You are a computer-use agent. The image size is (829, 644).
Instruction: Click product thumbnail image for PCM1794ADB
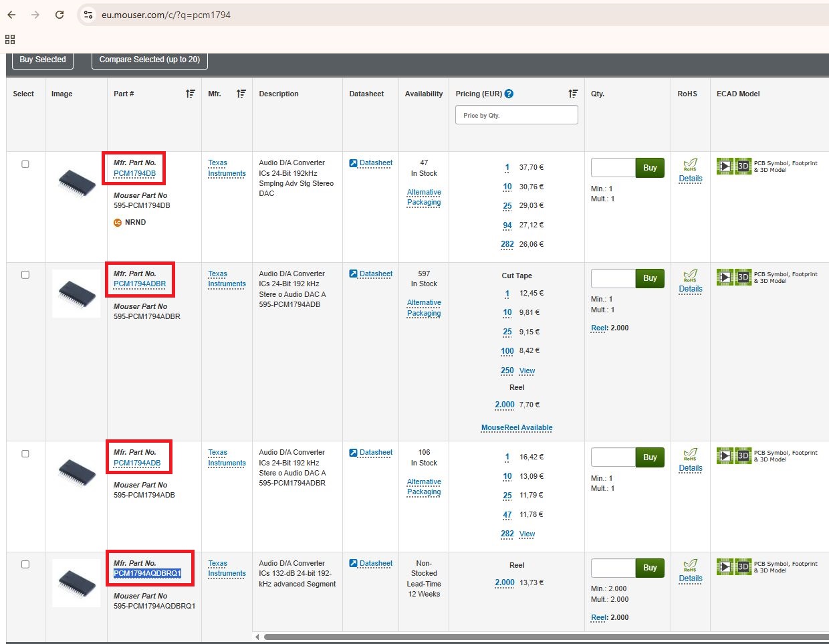pyautogui.click(x=76, y=471)
